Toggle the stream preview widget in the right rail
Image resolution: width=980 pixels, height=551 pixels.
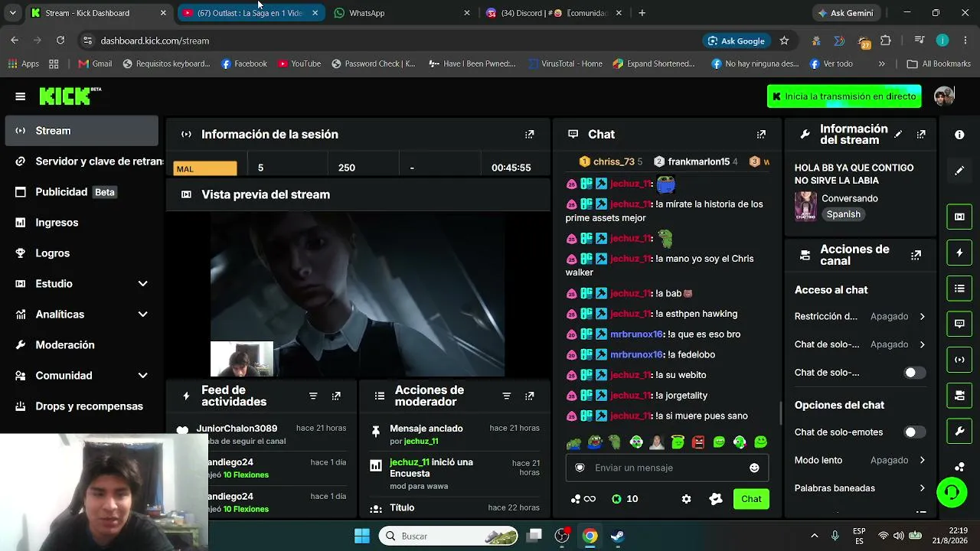959,217
